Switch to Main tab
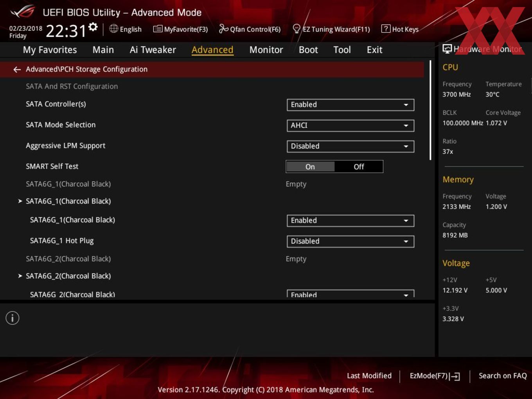Image resolution: width=532 pixels, height=399 pixels. pos(103,50)
